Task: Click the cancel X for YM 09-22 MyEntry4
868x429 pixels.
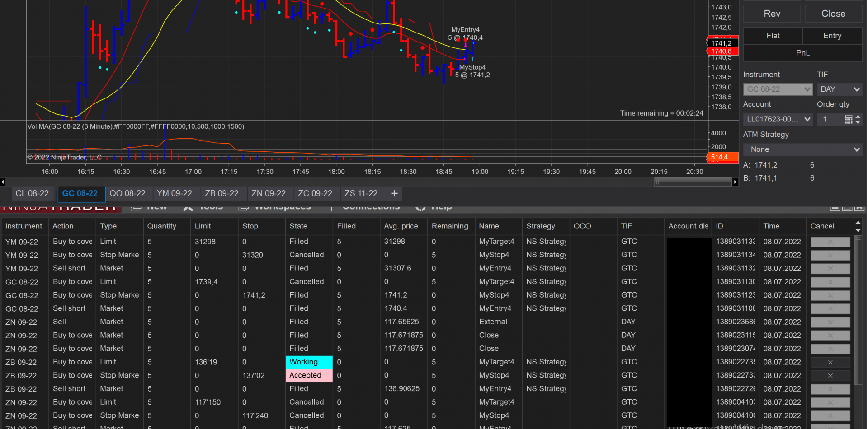Action: click(x=830, y=269)
